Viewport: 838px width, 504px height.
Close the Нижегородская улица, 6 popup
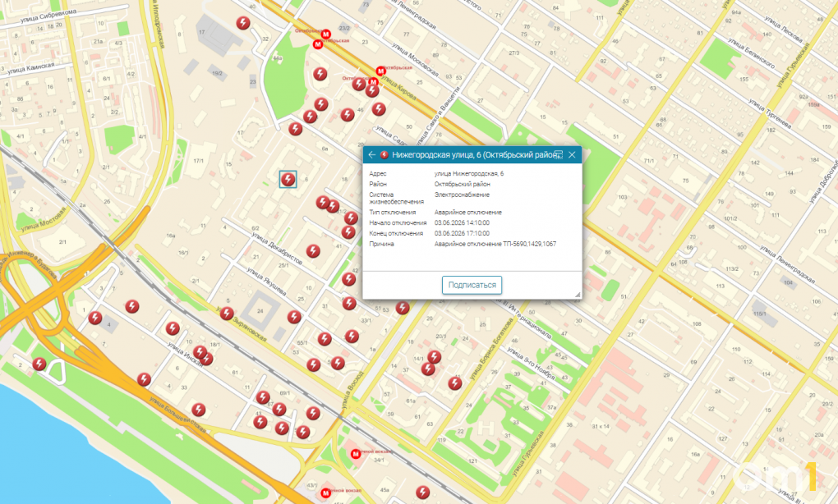[x=572, y=155]
